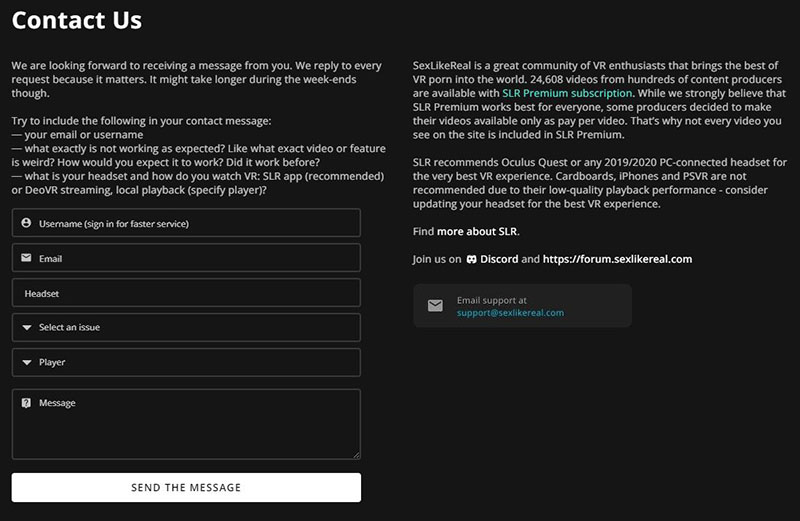800x521 pixels.
Task: Expand the Player selection list
Action: (x=186, y=362)
